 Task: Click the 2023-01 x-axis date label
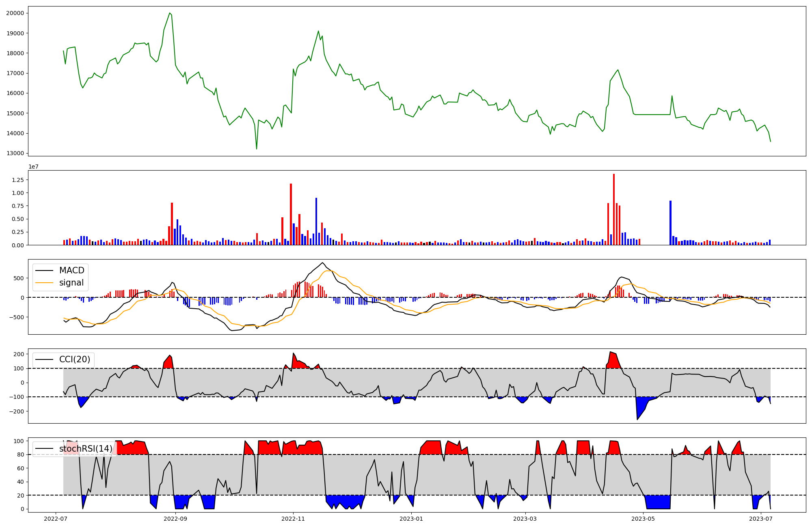click(x=412, y=519)
